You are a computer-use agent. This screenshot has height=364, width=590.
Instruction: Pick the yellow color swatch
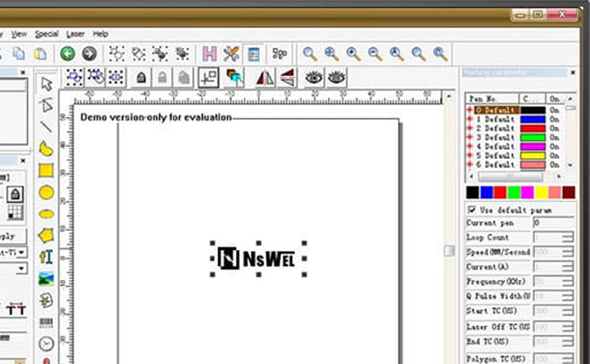[541, 192]
